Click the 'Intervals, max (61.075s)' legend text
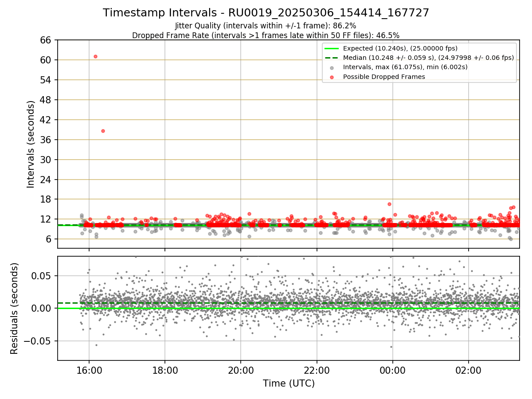This screenshot has height=399, width=532. [x=405, y=67]
